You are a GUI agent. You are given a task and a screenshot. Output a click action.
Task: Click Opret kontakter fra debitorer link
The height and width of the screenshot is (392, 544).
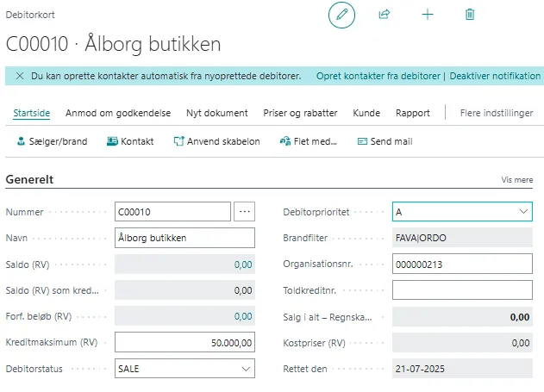tap(378, 76)
